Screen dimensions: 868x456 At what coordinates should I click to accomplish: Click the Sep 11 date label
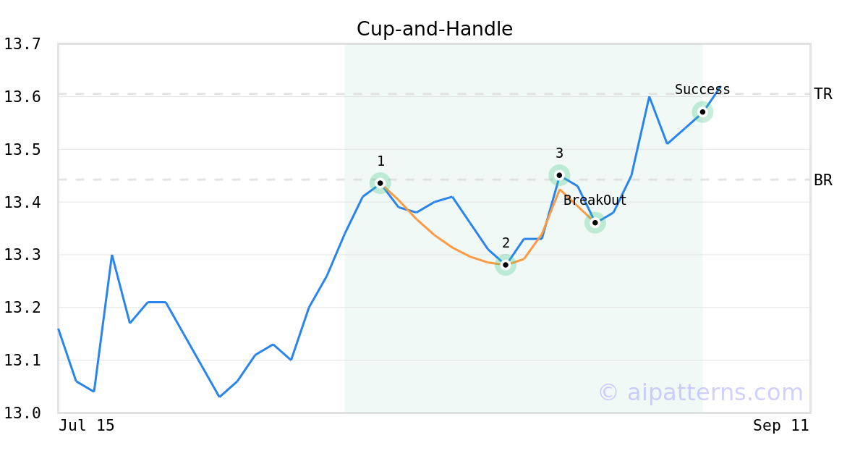[780, 426]
